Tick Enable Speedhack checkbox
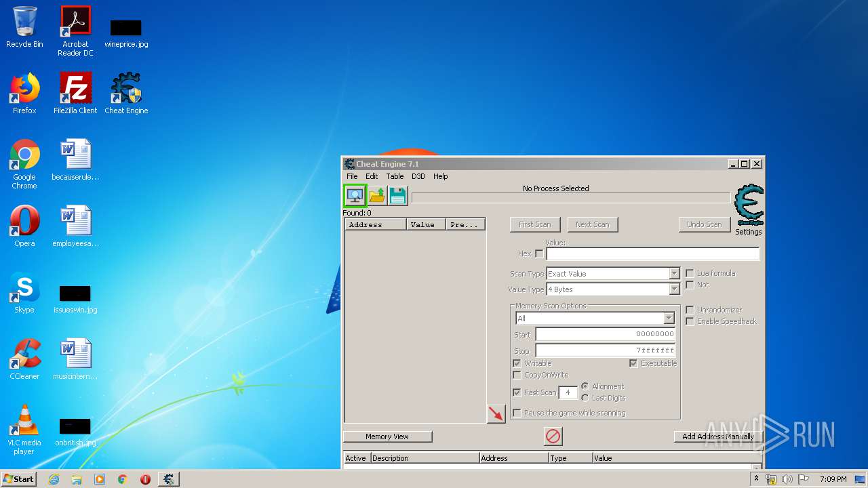The height and width of the screenshot is (488, 868). point(690,321)
